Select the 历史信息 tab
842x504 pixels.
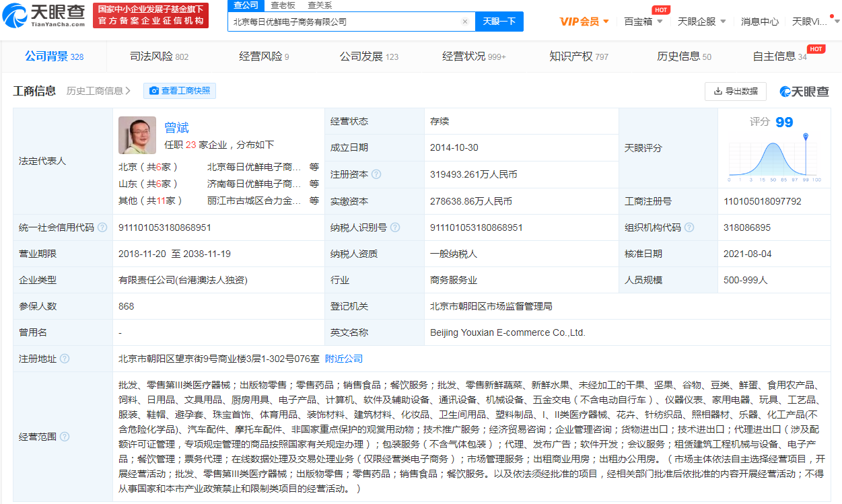(x=684, y=57)
